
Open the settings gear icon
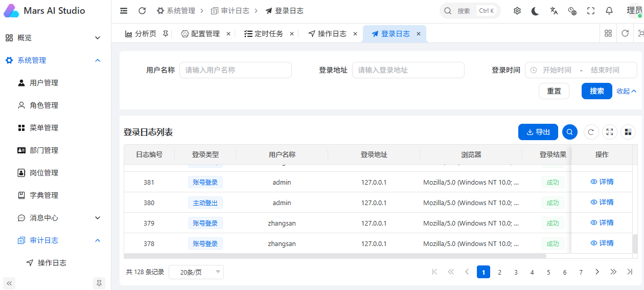click(x=517, y=11)
